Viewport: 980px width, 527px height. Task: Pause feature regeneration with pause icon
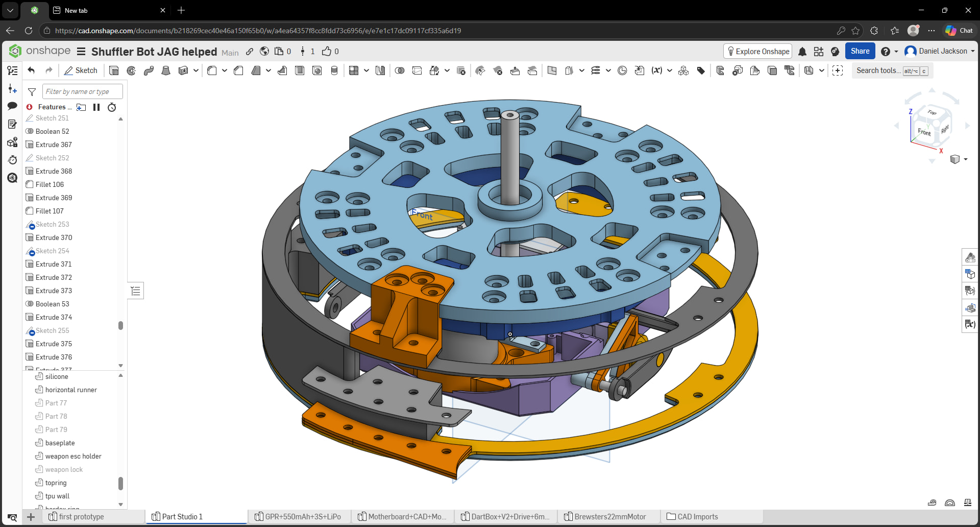(x=96, y=107)
